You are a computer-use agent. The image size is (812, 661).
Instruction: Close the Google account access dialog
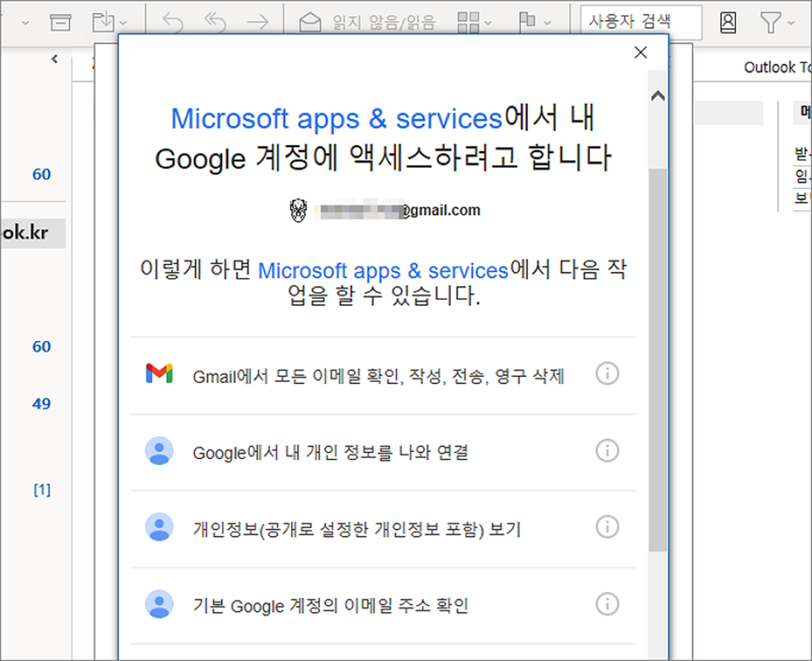click(x=641, y=53)
